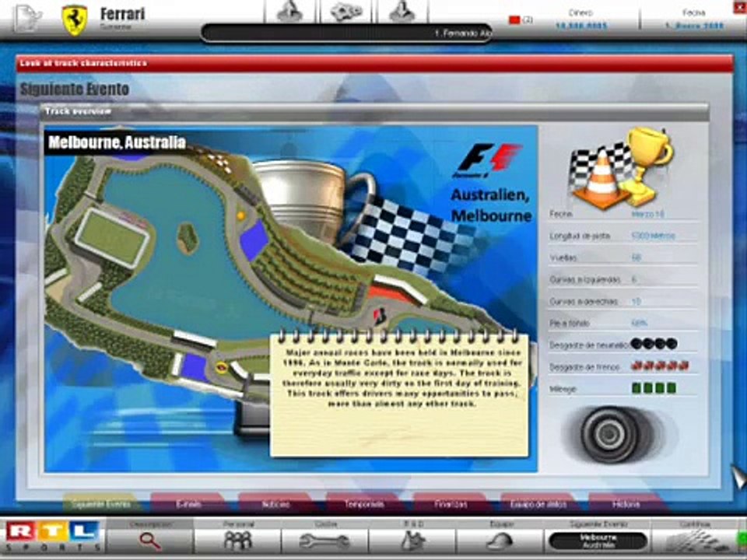
Task: Click the F1 logo on the track panel
Action: pyautogui.click(x=487, y=161)
